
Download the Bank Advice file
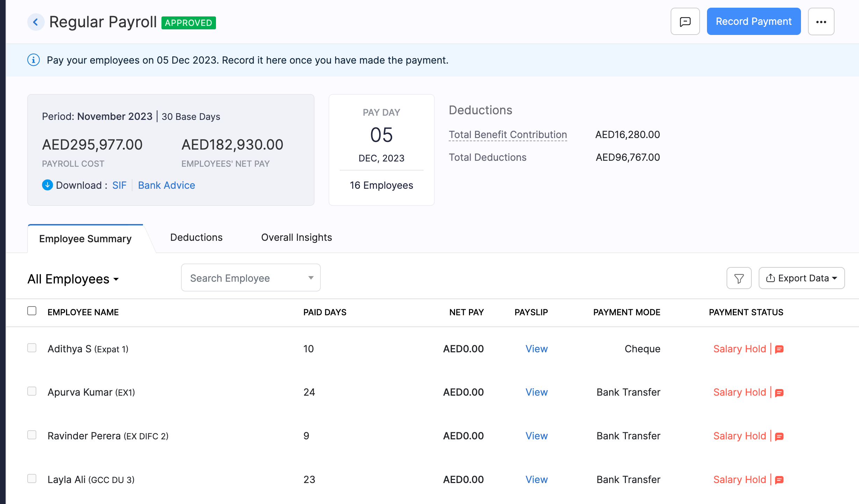click(166, 185)
